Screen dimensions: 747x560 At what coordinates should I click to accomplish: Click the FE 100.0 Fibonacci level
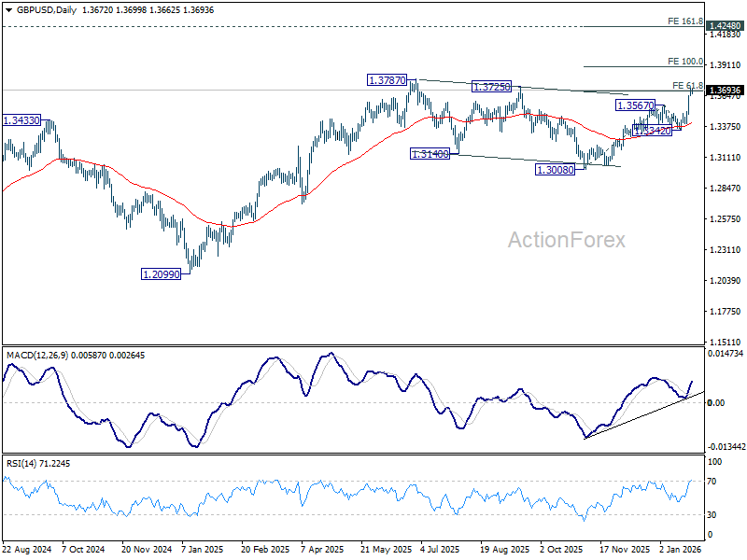coord(685,62)
